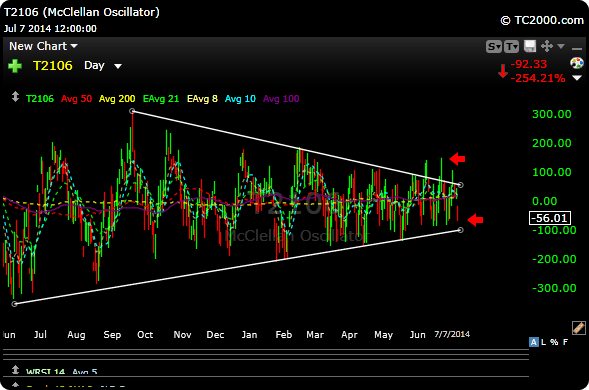Click the Feb axis label
Viewport: 589px width, 390px height.
pos(284,334)
